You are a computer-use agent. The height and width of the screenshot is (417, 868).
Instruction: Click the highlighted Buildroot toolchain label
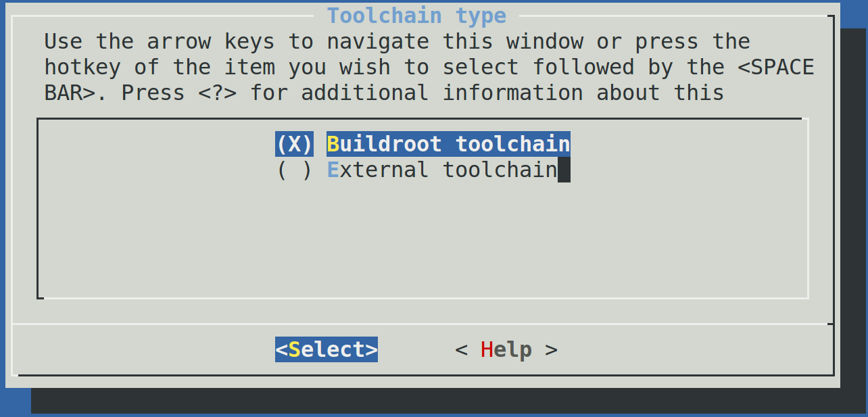448,144
